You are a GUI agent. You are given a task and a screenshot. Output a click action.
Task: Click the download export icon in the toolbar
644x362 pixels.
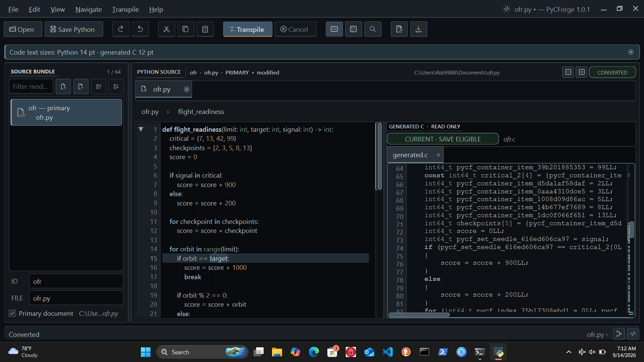pos(418,29)
